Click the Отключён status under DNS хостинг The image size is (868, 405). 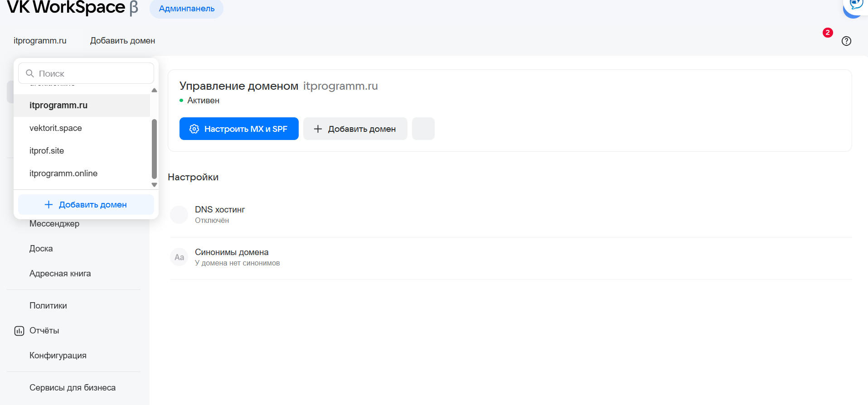coord(212,221)
